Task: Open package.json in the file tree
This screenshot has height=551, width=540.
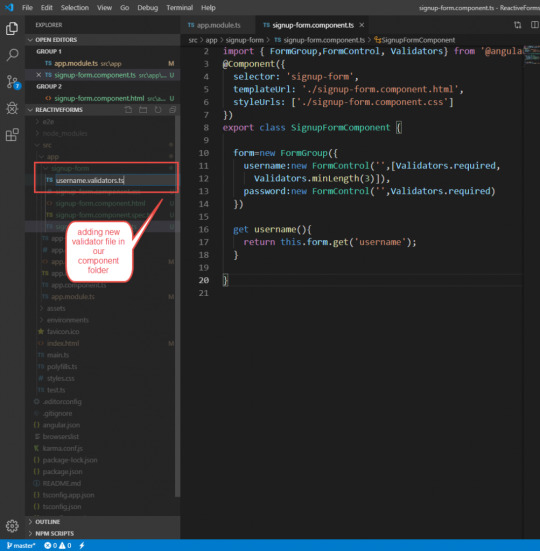Action: tap(62, 472)
